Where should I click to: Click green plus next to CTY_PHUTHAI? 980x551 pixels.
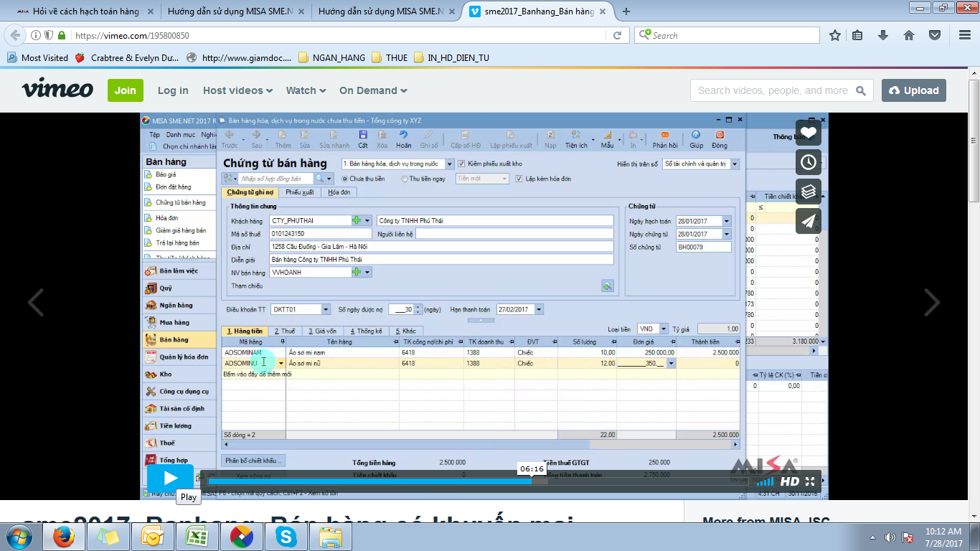357,220
